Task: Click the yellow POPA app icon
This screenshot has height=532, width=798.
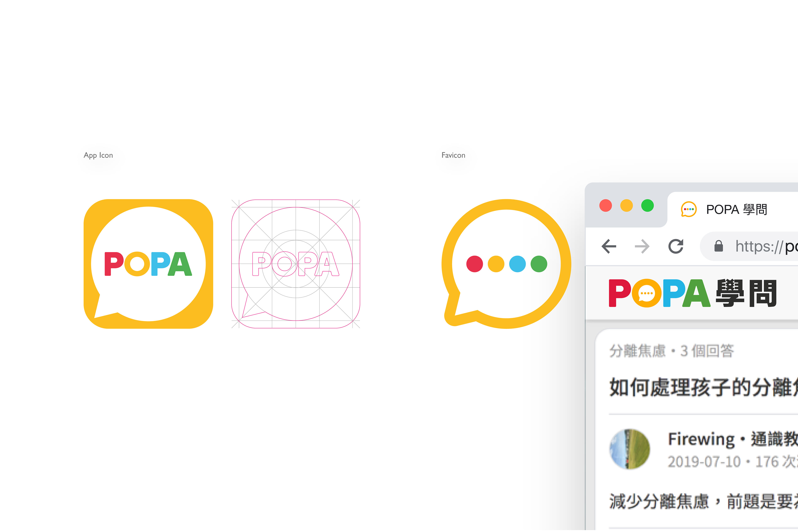Action: 148,264
